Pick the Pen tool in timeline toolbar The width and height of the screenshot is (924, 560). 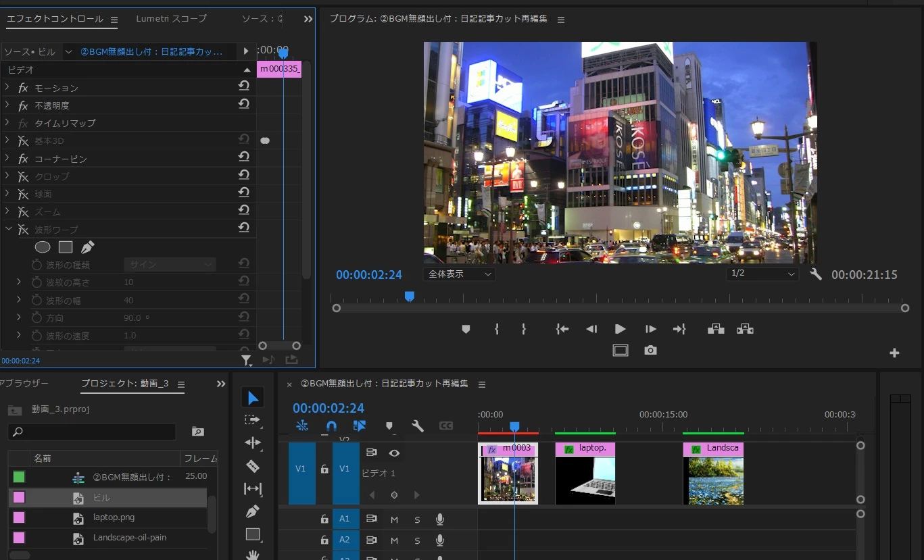253,511
